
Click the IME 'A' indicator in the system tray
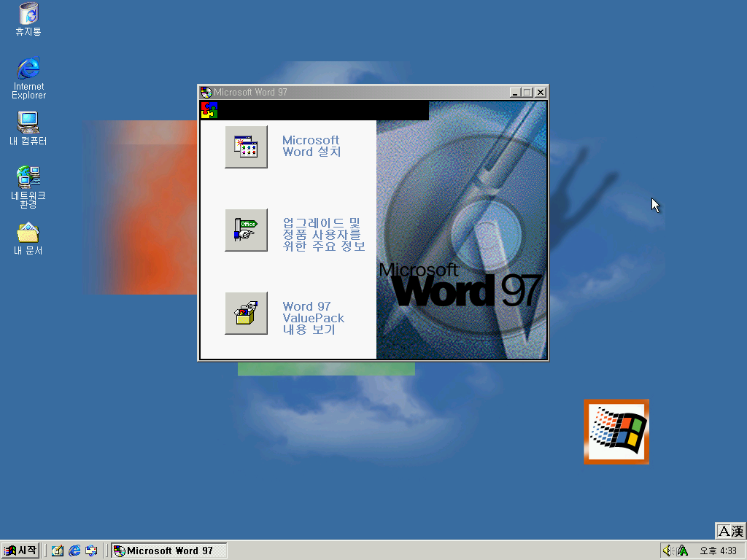[x=682, y=551]
